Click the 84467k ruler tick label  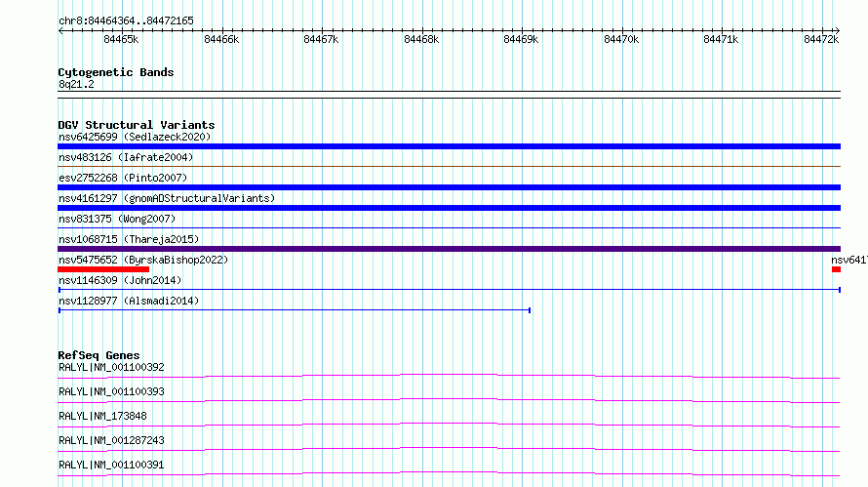[x=321, y=39]
